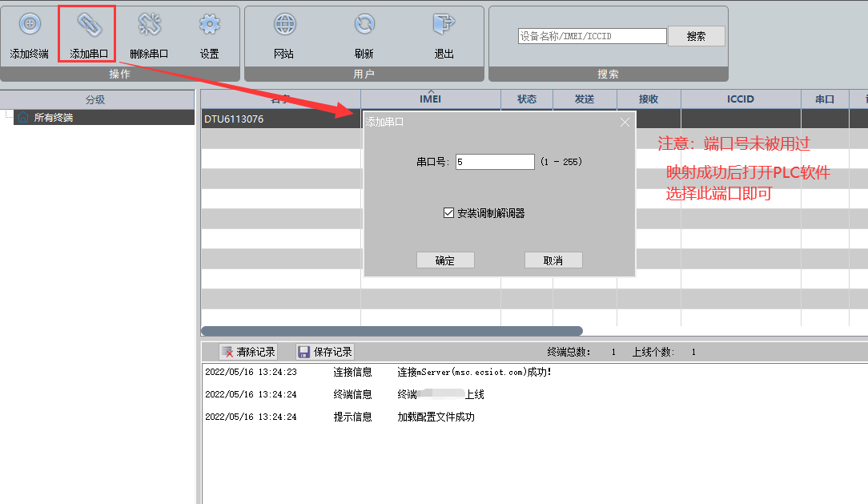Click the 操作 group label
868x504 pixels.
pos(119,75)
